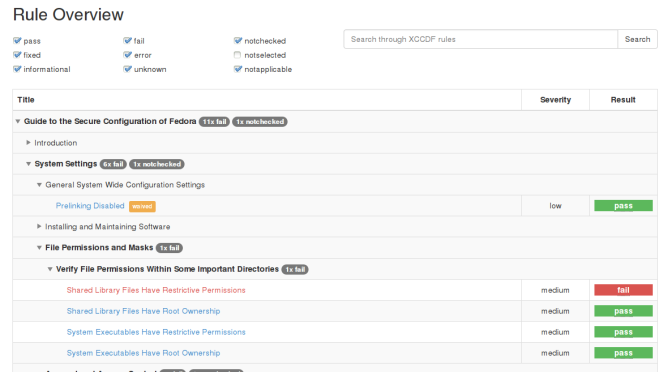Click pass result for System Executables Restrictive Permissions

click(623, 332)
